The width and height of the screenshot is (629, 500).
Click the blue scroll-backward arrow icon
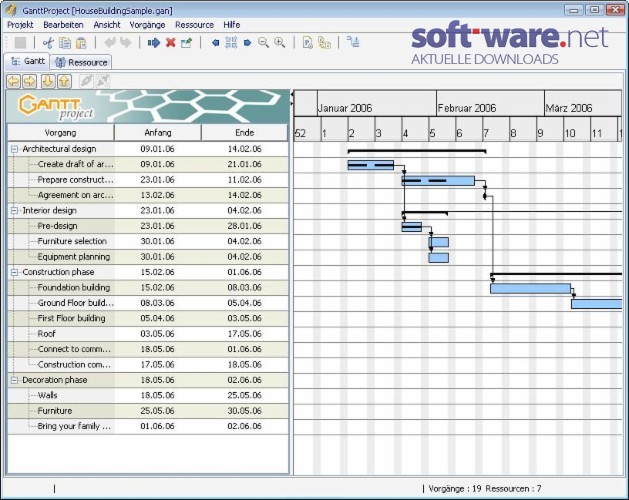(x=215, y=43)
